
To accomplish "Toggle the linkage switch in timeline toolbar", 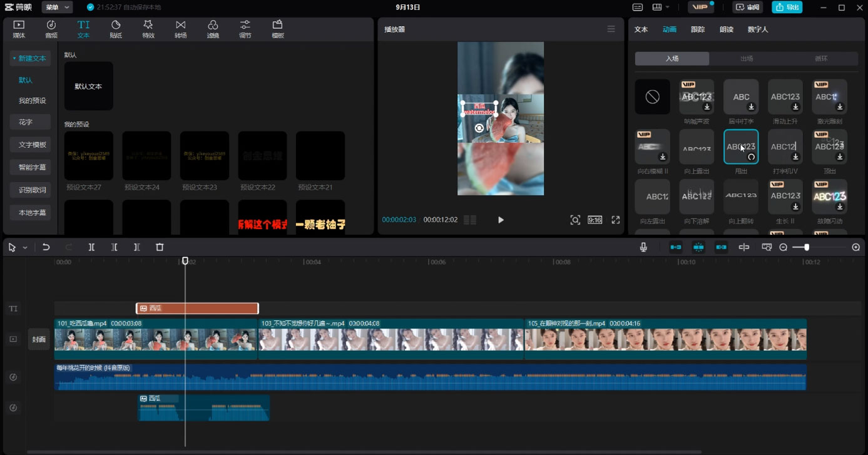I will pyautogui.click(x=722, y=247).
